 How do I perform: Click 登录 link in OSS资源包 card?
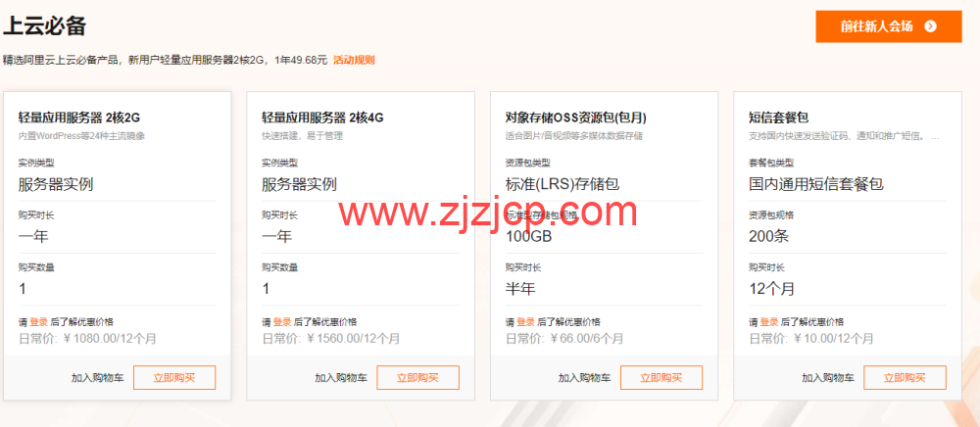(525, 322)
